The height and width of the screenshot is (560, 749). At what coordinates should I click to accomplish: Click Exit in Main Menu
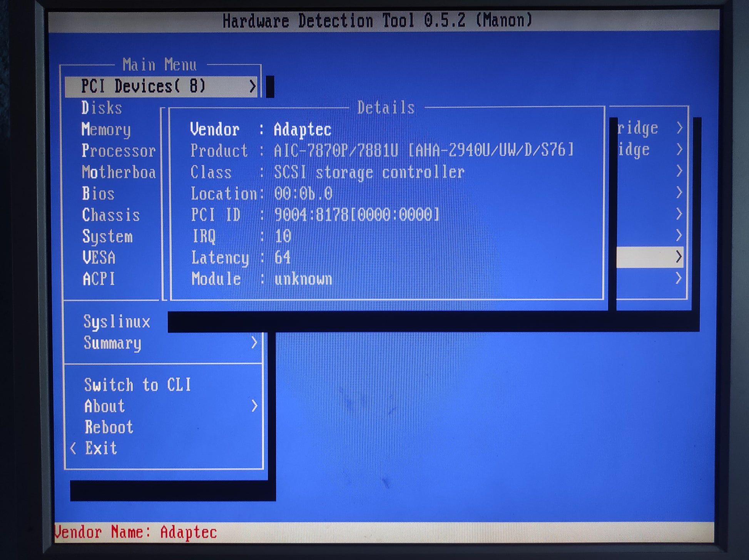coord(101,448)
